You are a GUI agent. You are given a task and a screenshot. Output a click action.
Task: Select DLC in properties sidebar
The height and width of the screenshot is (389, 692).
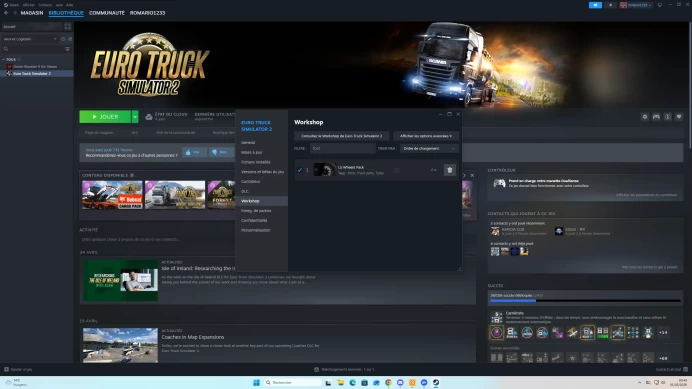coord(245,191)
